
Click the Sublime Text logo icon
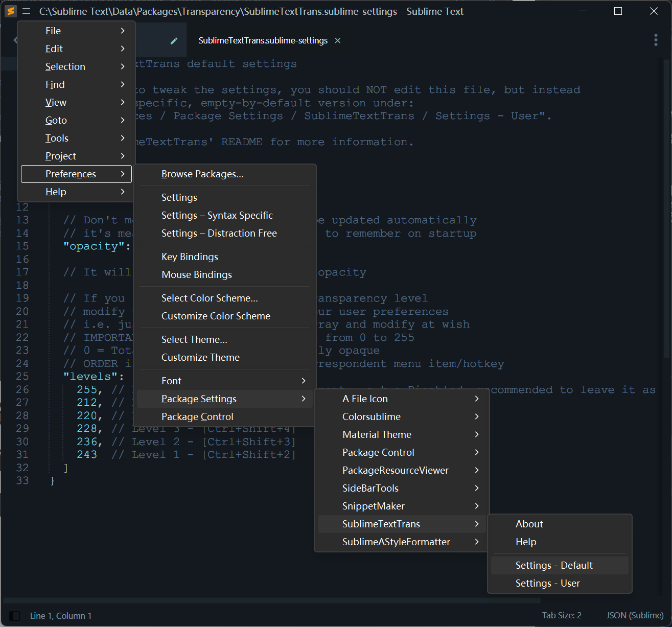pyautogui.click(x=11, y=11)
